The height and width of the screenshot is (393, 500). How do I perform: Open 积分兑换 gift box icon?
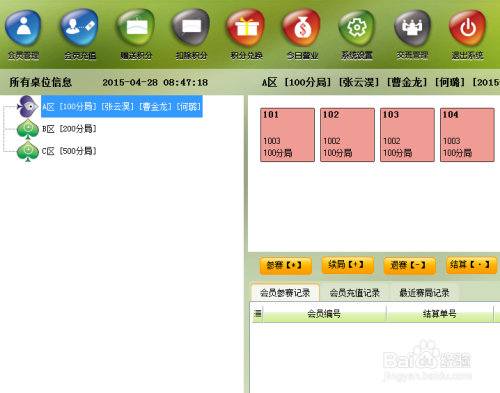(x=246, y=28)
